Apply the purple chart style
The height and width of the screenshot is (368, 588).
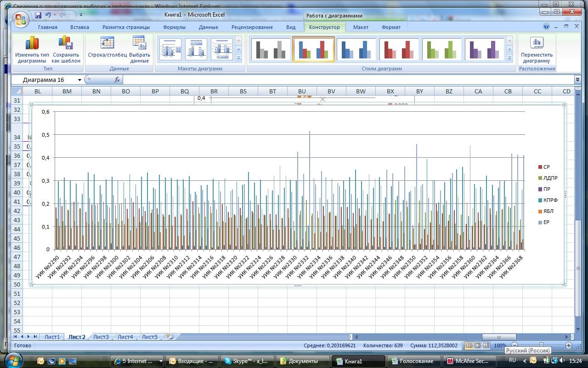[x=484, y=49]
